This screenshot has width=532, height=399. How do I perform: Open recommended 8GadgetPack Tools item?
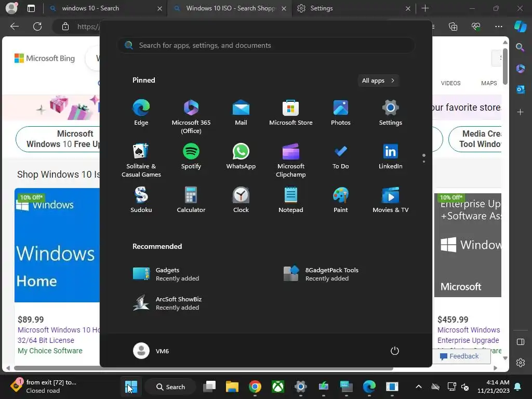[x=321, y=274]
